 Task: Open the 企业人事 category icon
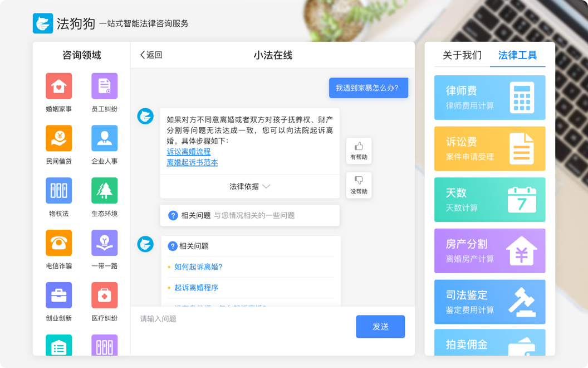tap(104, 138)
